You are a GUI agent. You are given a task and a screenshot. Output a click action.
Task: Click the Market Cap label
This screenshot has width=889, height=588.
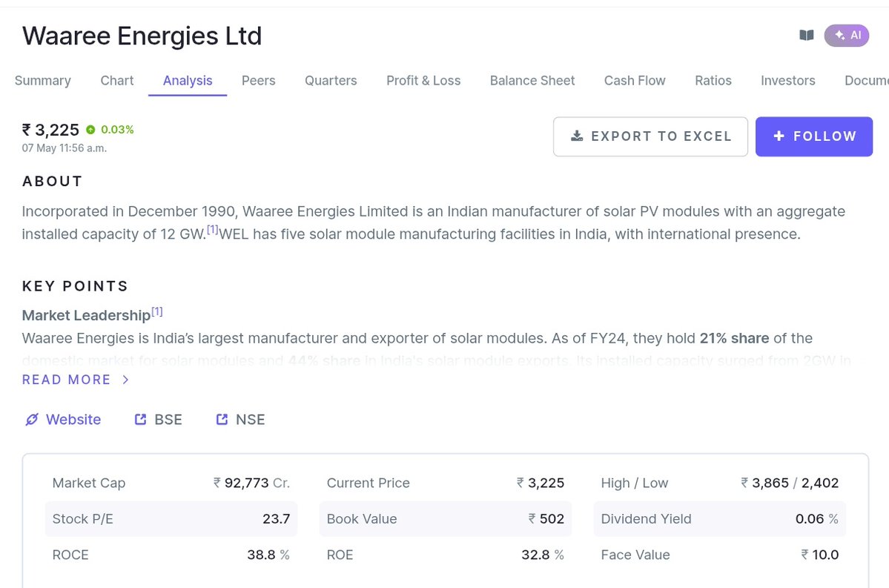click(89, 483)
